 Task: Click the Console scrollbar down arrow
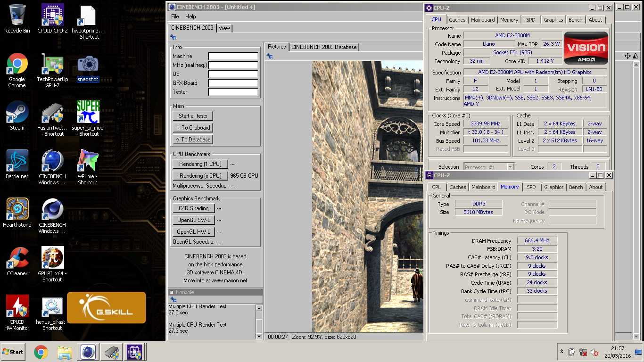(259, 336)
